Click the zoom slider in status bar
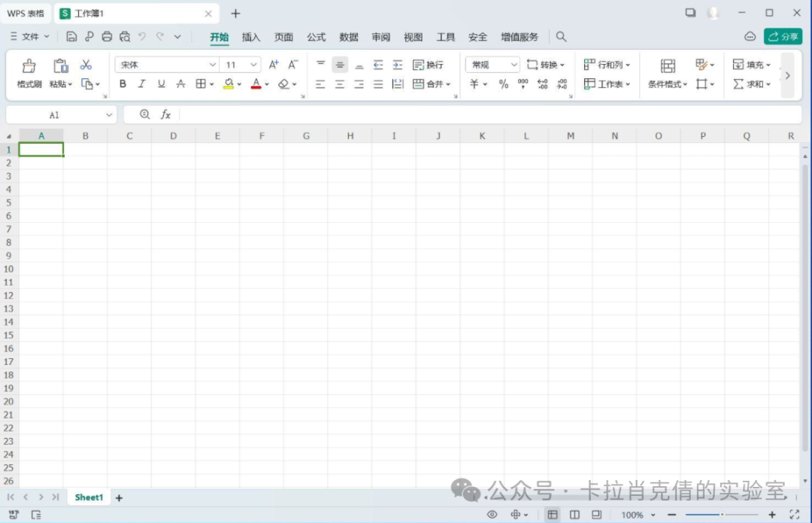The image size is (812, 523). [x=722, y=515]
